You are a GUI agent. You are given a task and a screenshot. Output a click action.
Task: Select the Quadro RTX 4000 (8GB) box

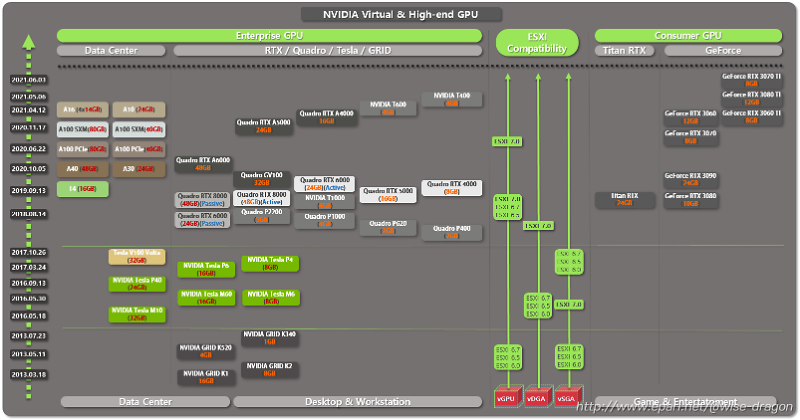[x=452, y=188]
